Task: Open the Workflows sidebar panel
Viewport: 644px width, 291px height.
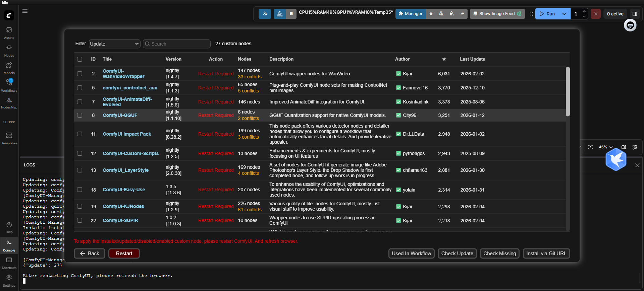Action: pyautogui.click(x=9, y=85)
